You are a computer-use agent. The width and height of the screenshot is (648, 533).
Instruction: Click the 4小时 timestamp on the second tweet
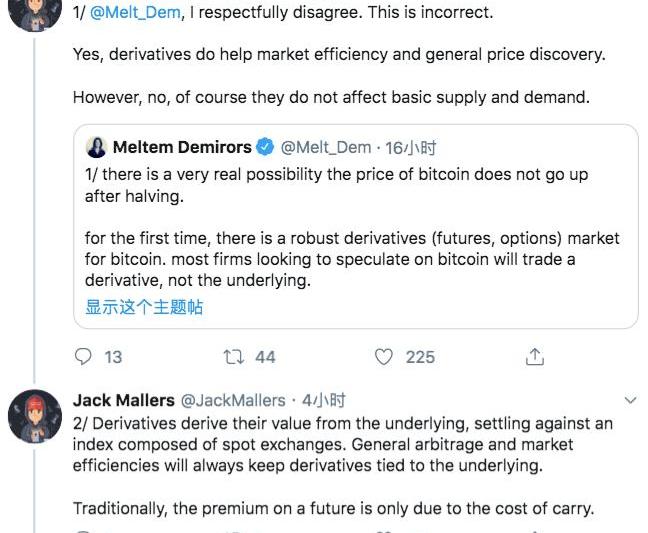324,400
